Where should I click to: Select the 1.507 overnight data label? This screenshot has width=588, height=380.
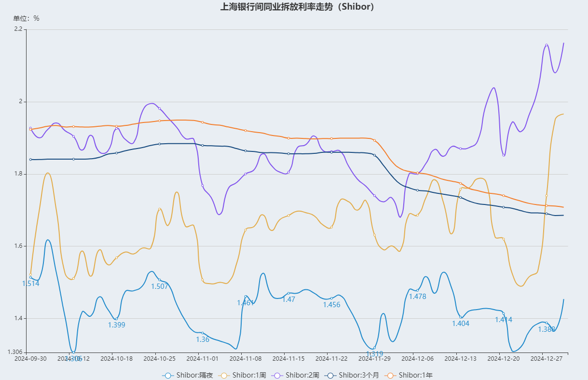pyautogui.click(x=160, y=286)
